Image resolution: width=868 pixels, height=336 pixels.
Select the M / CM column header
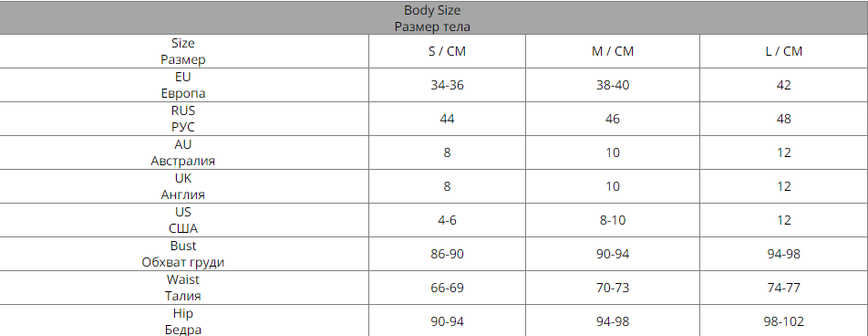tap(613, 51)
